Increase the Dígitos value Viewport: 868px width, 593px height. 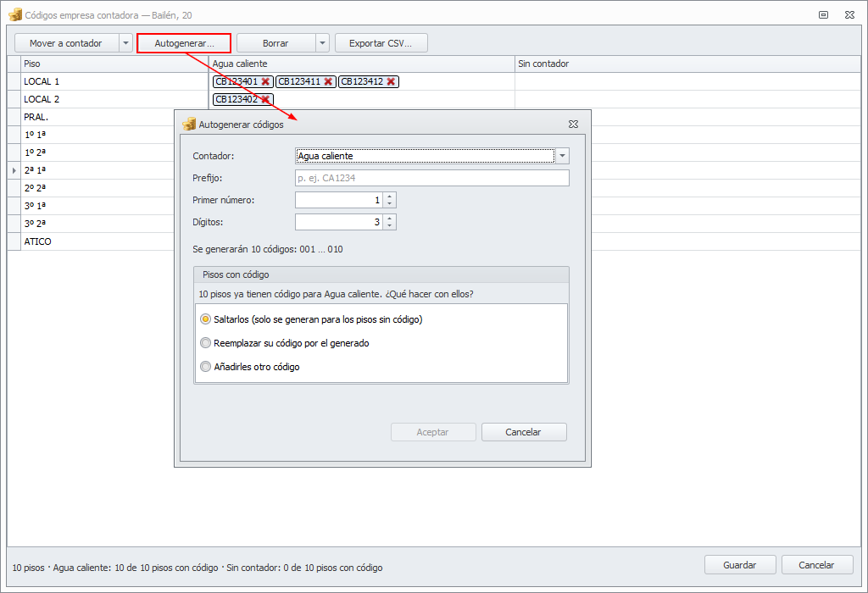(x=390, y=218)
